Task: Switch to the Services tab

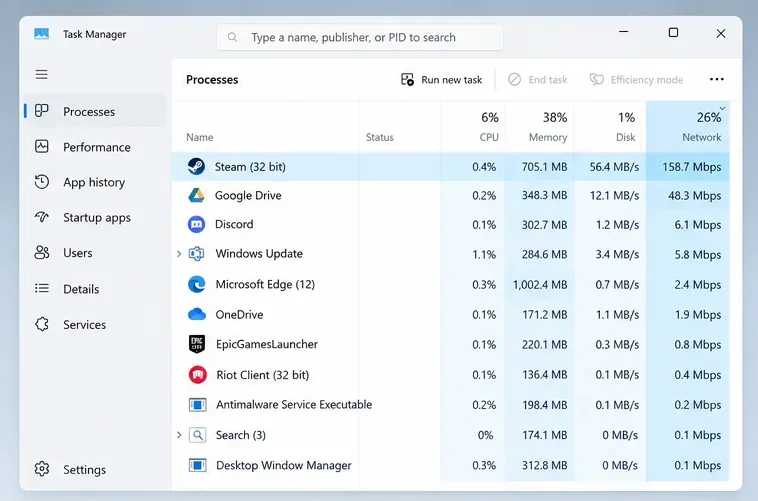Action: [85, 324]
